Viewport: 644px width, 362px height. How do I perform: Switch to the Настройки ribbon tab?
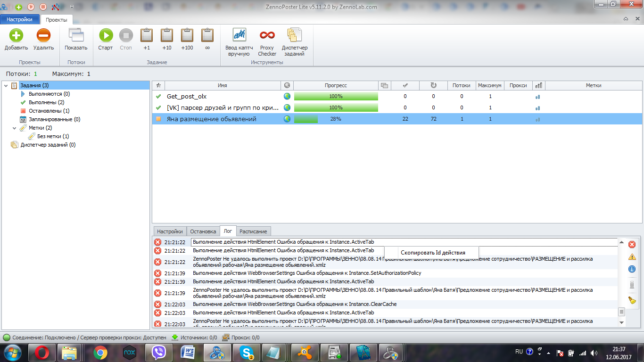click(19, 19)
